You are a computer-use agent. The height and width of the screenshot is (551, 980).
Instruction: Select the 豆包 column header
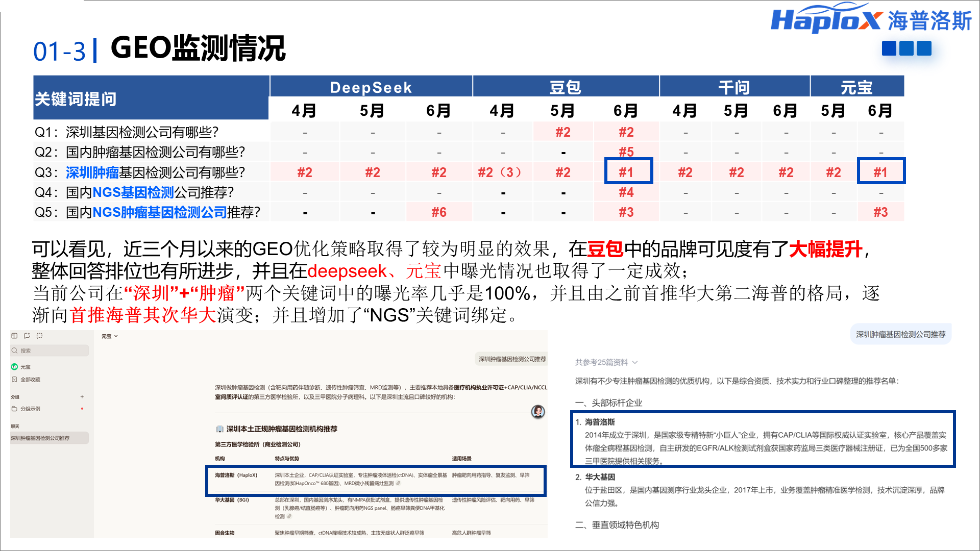tap(566, 87)
